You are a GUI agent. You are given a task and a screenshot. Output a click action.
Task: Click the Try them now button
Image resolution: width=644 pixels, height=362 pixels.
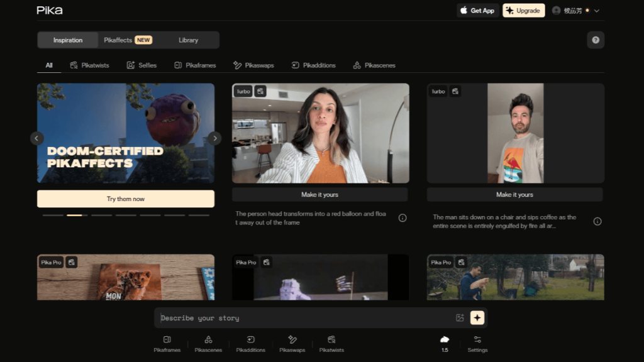point(126,199)
